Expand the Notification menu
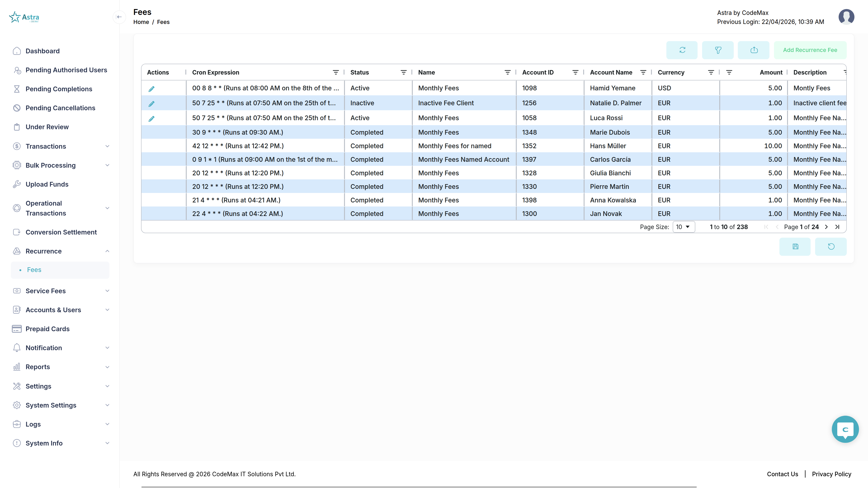 click(x=61, y=348)
